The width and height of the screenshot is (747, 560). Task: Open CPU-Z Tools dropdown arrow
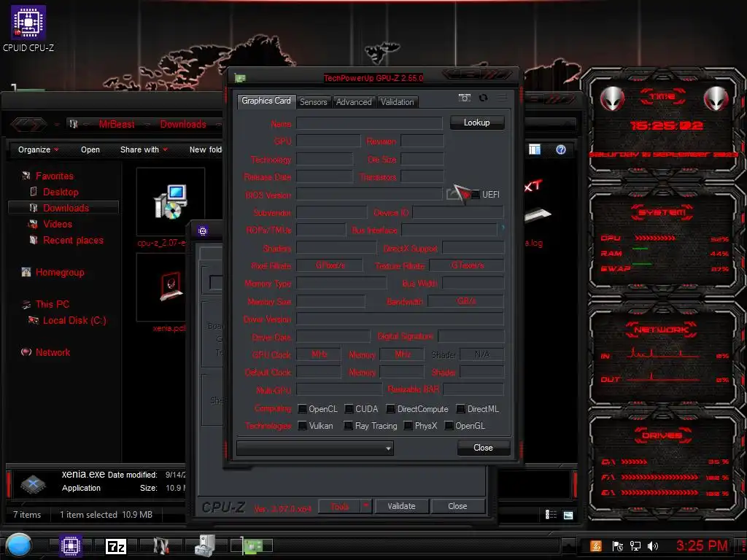[366, 506]
